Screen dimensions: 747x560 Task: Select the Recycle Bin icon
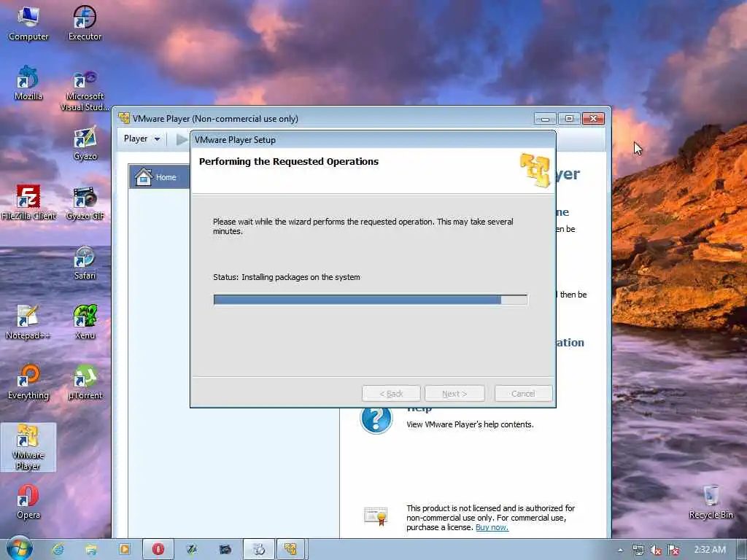pyautogui.click(x=711, y=502)
